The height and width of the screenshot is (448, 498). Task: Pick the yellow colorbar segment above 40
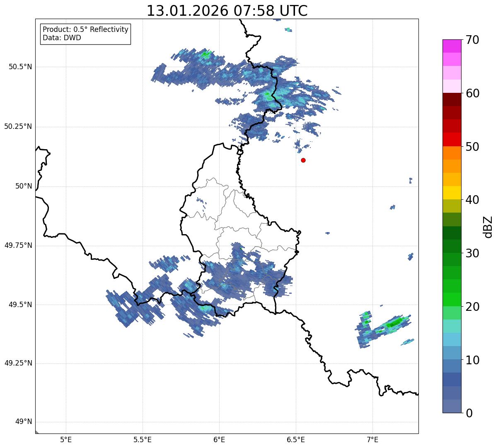[452, 193]
